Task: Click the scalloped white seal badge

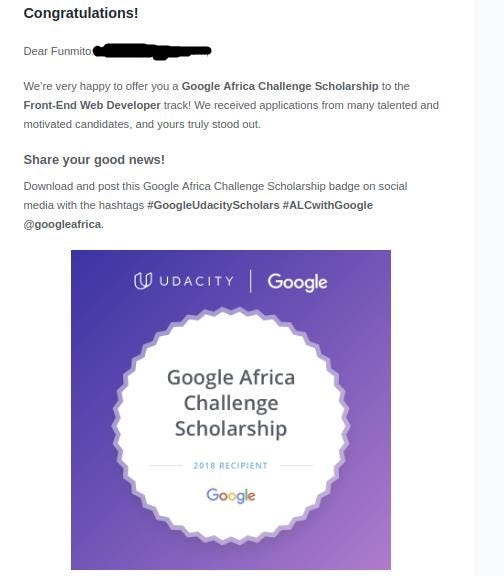Action: point(231,425)
